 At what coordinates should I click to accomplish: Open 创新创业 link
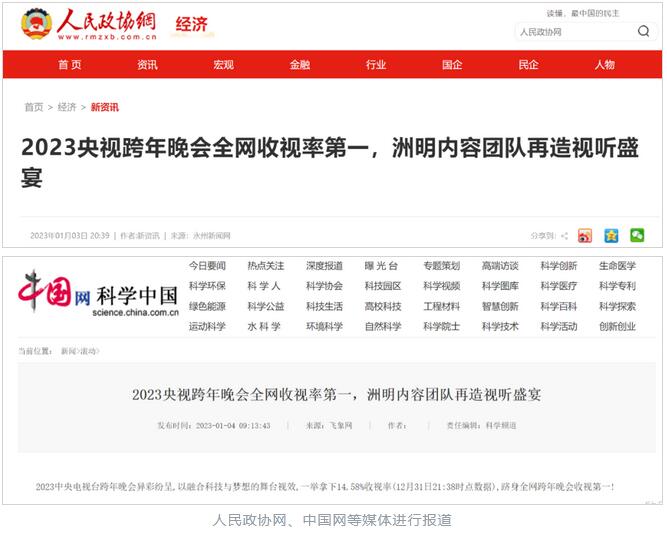point(617,326)
